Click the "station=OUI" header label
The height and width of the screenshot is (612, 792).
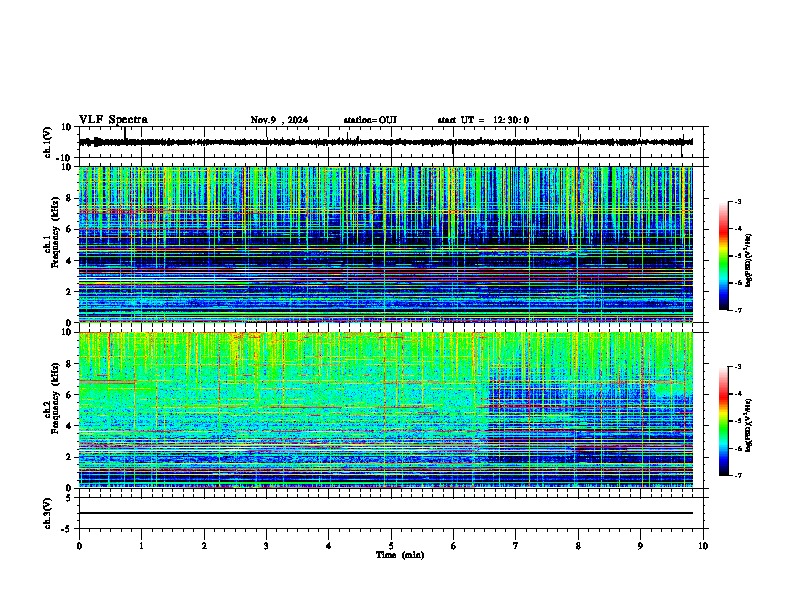pos(370,120)
